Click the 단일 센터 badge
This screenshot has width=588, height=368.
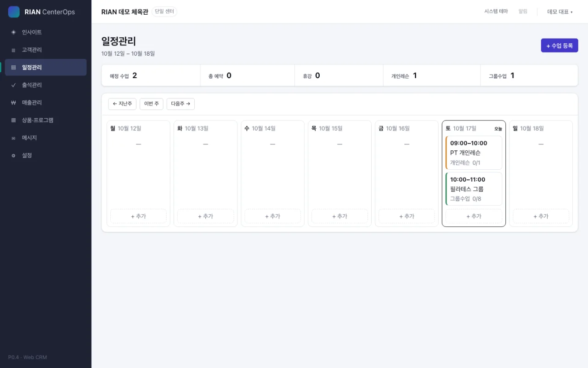click(164, 11)
